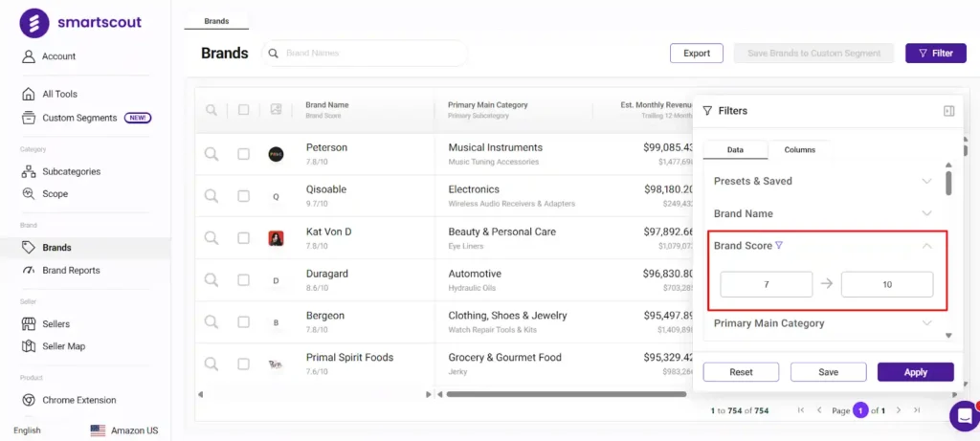Image resolution: width=980 pixels, height=441 pixels.
Task: Check the Bergeon row checkbox
Action: (x=244, y=321)
